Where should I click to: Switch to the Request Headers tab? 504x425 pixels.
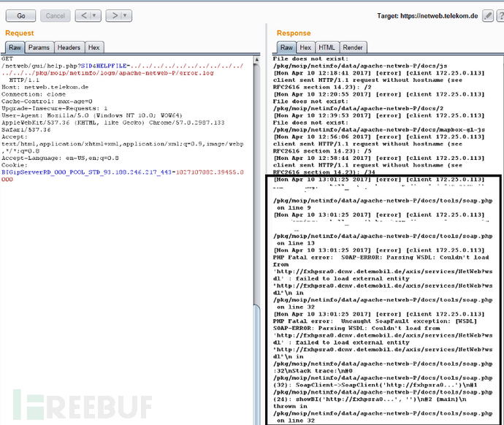pyautogui.click(x=69, y=47)
